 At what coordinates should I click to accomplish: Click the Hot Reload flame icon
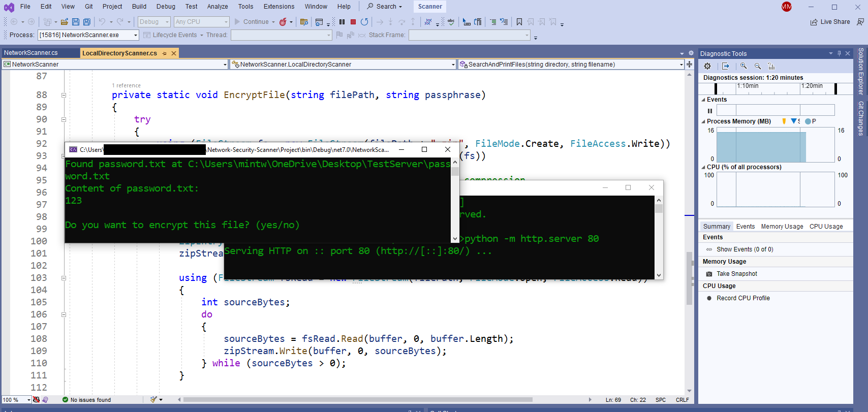tap(283, 22)
